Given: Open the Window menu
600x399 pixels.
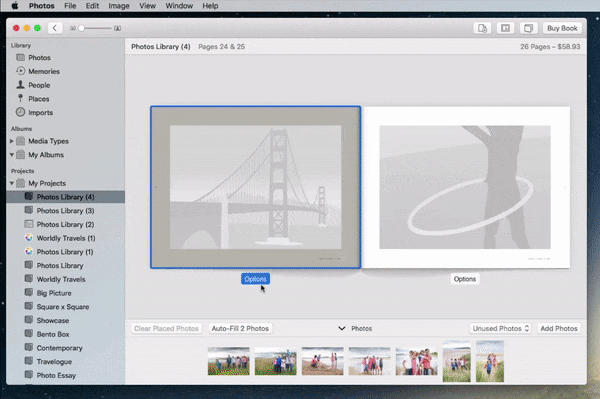Looking at the screenshot, I should [179, 6].
